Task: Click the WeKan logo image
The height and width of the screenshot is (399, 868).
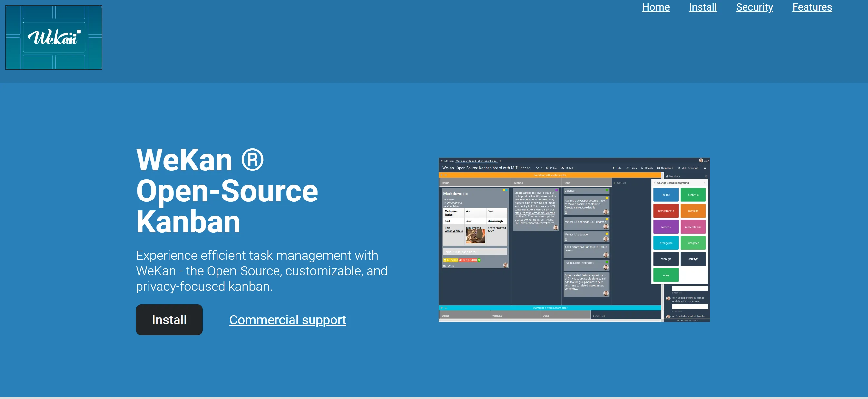Action: [54, 37]
